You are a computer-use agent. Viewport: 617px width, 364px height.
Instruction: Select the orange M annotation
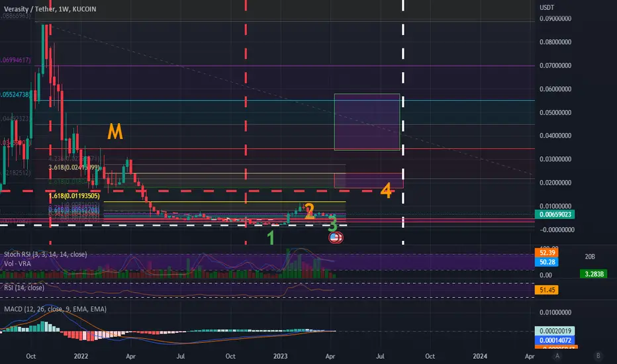(x=115, y=132)
